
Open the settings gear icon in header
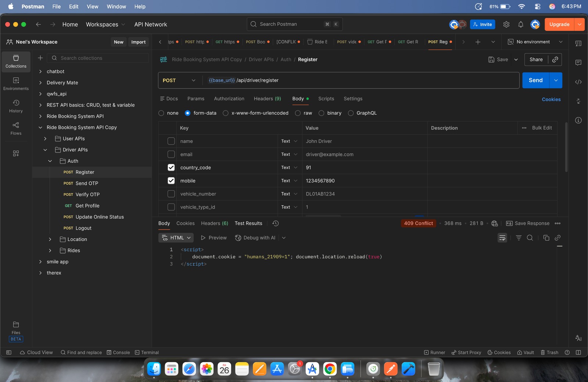click(x=506, y=25)
